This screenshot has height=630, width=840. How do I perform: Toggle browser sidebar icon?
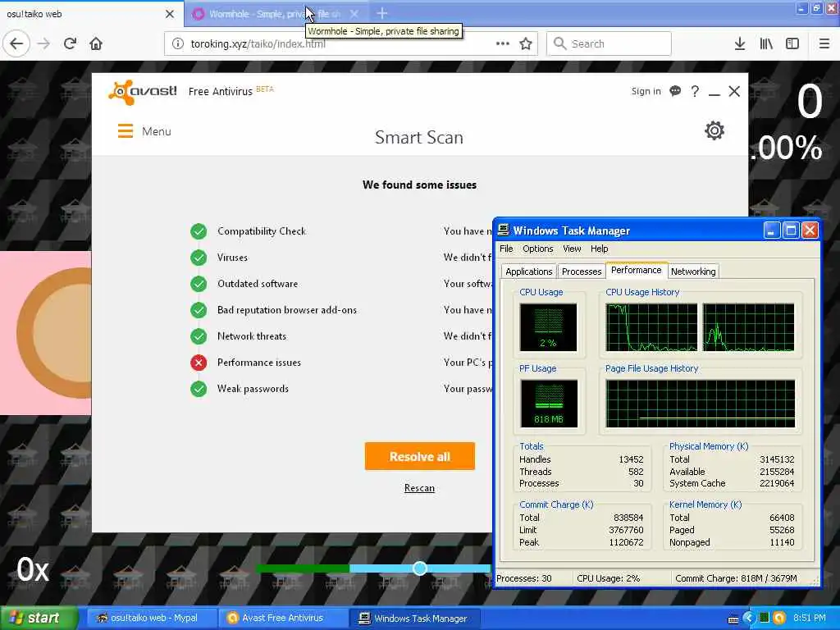pyautogui.click(x=792, y=44)
